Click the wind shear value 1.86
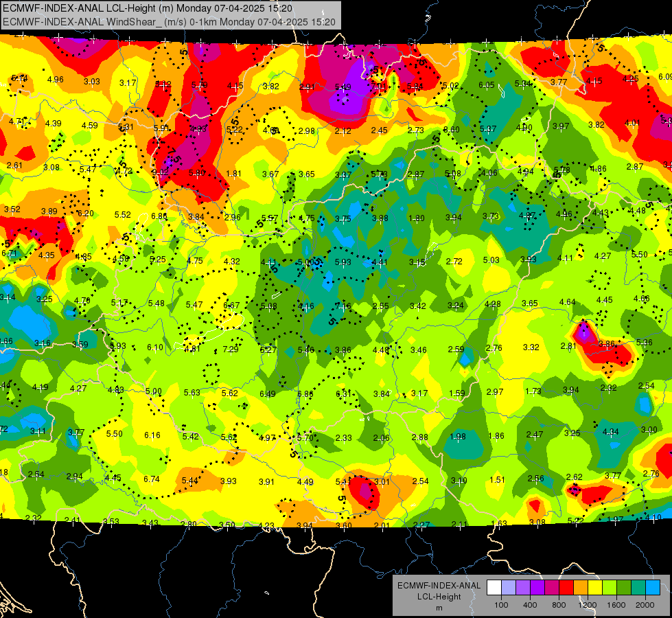Image resolution: width=672 pixels, height=618 pixels. 496,436
